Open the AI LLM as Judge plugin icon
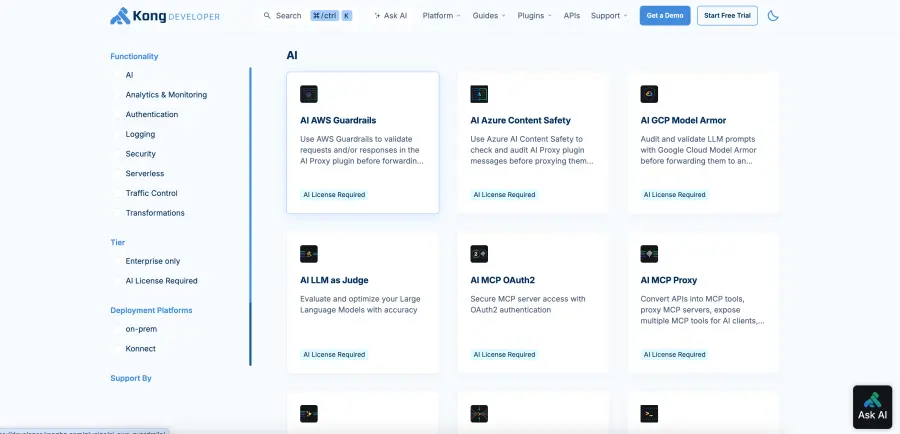This screenshot has height=434, width=900. tap(309, 254)
